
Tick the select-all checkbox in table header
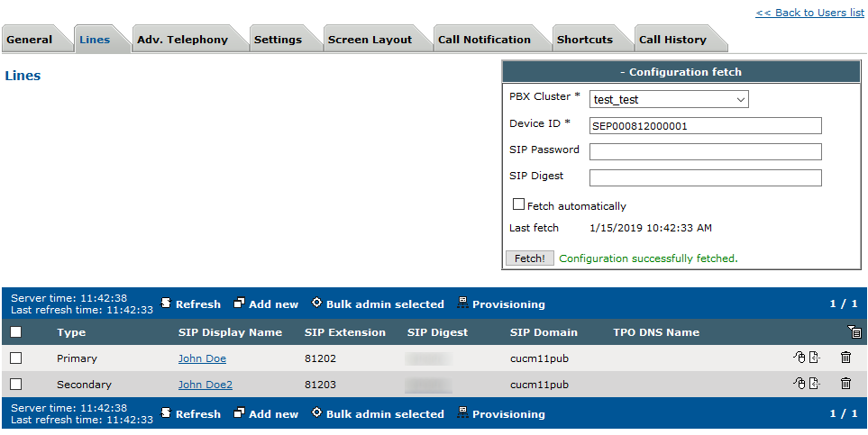[16, 332]
